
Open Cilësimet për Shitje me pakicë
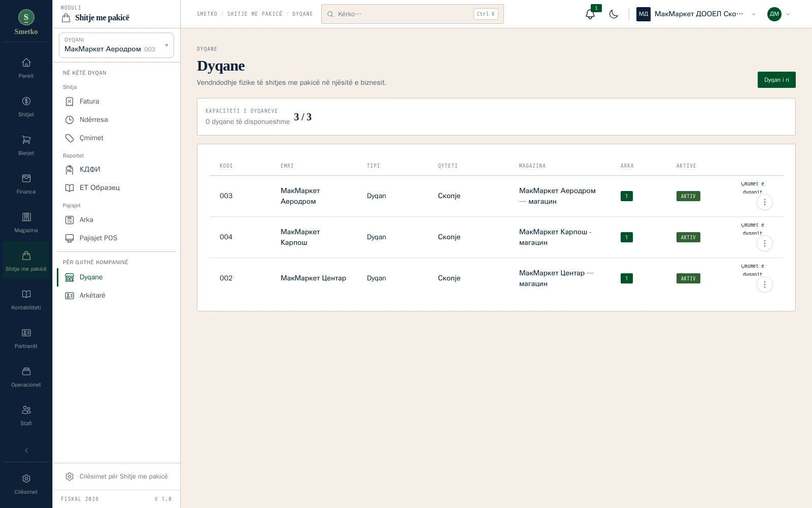pyautogui.click(x=116, y=477)
